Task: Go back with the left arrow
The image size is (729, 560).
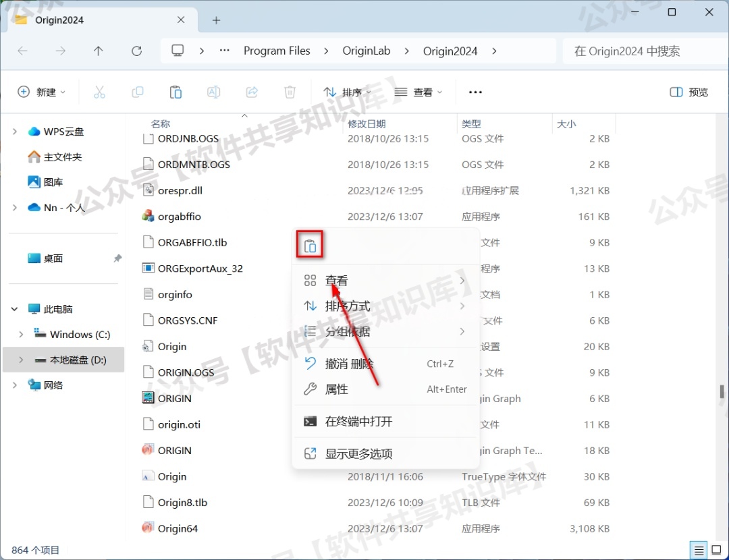Action: pyautogui.click(x=22, y=51)
